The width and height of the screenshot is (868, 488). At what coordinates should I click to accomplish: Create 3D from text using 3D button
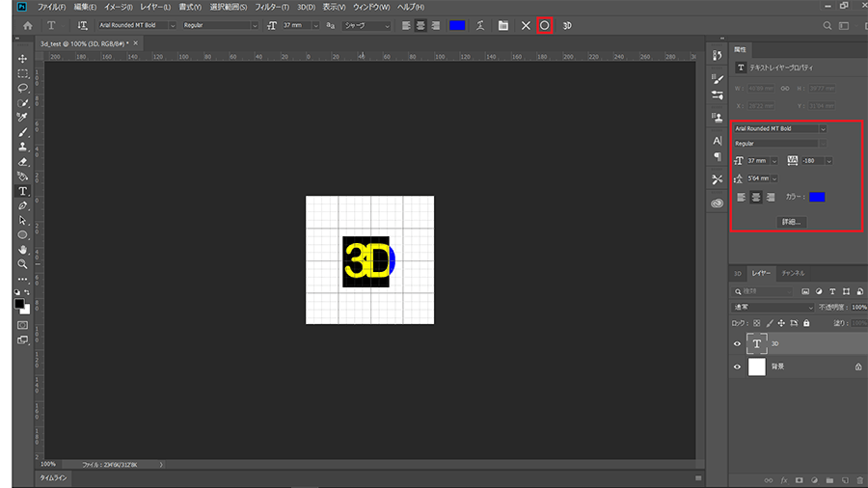567,25
